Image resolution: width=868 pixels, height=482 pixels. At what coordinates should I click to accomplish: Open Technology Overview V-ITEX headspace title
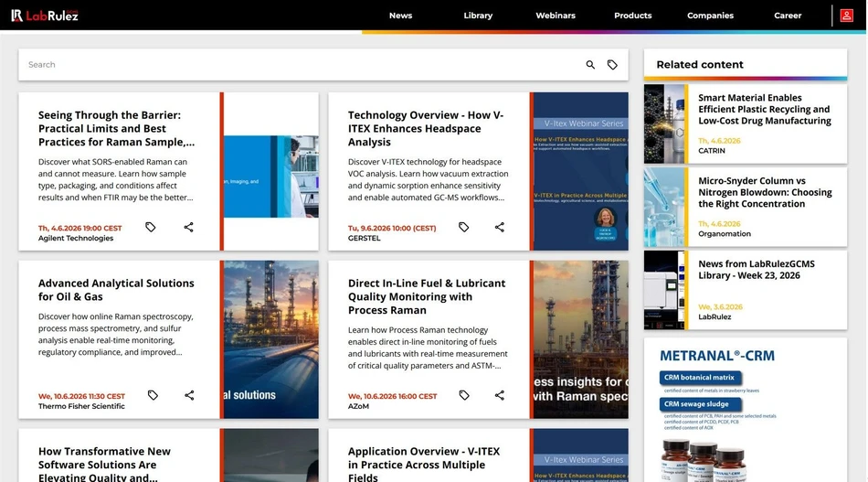tap(426, 129)
